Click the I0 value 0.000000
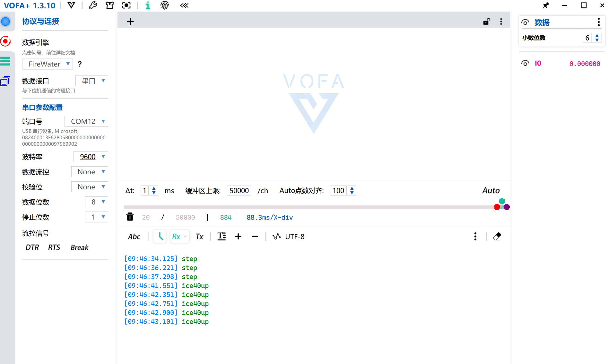Screen dimensions: 608x364 [x=585, y=64]
